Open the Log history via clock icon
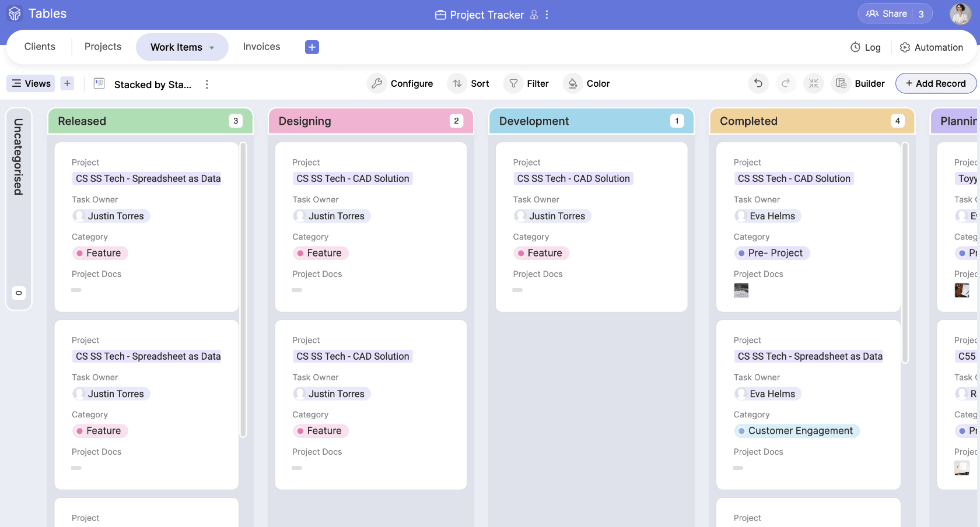 coord(855,47)
